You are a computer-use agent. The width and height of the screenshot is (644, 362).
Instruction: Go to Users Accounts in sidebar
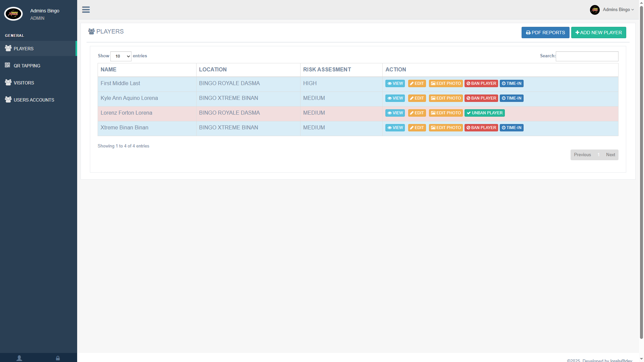pos(34,100)
